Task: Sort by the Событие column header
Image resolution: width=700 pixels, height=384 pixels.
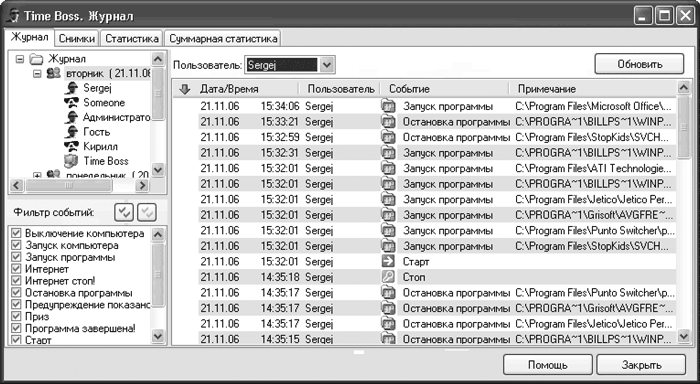Action: tap(445, 89)
